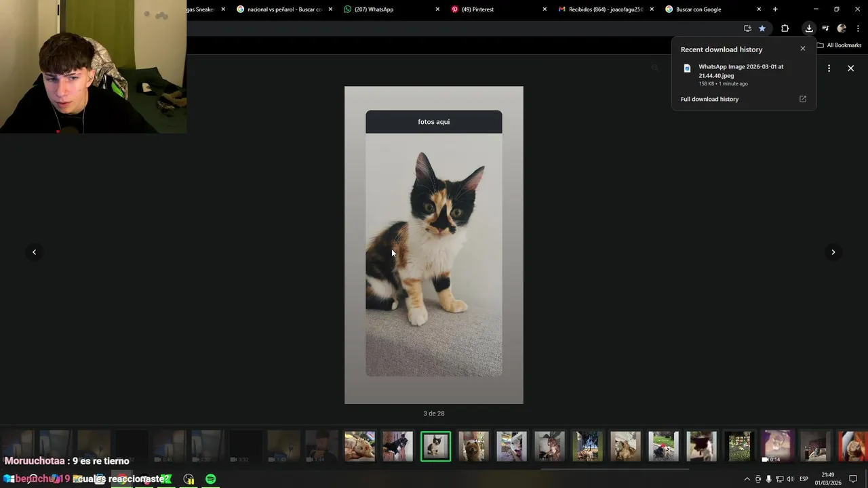Screen dimensions: 868x488
Task: Click the calico kitten photo in the viewer
Action: coord(434,245)
